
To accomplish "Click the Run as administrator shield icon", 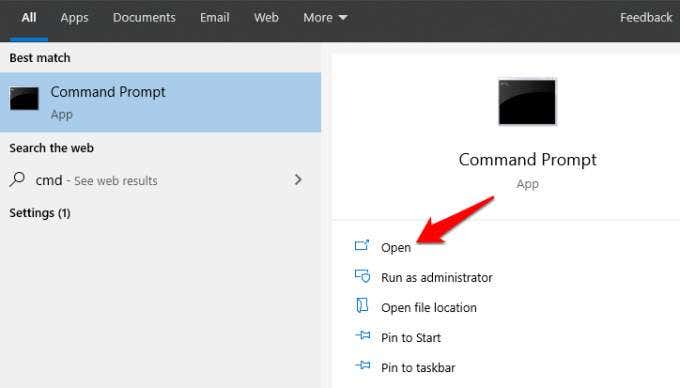I will pyautogui.click(x=362, y=276).
